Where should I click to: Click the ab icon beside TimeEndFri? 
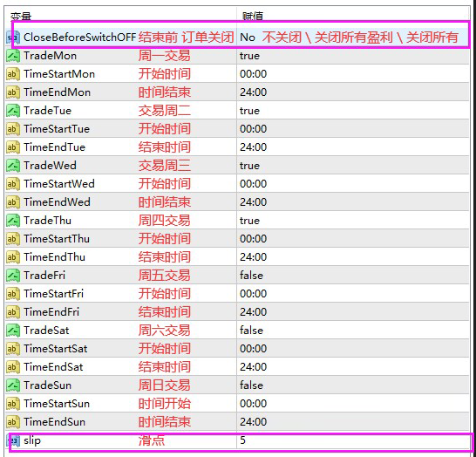click(x=13, y=312)
